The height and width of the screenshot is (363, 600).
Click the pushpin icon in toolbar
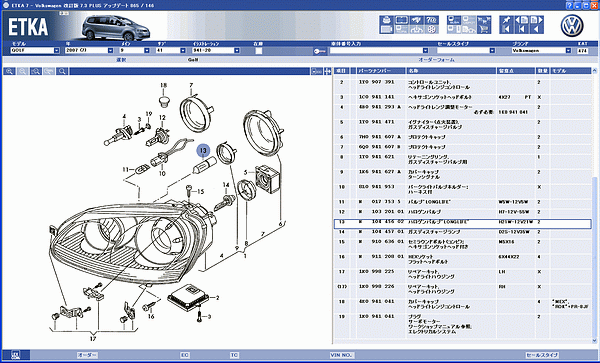[507, 20]
